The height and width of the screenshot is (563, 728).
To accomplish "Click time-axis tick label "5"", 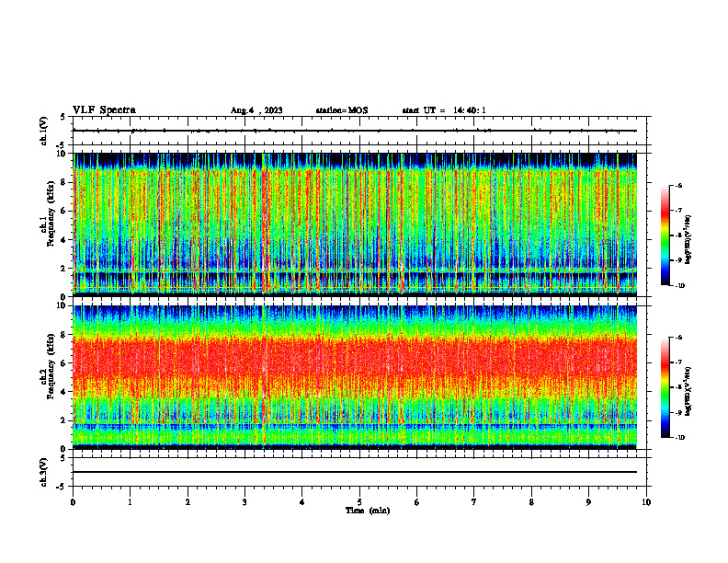I will (x=359, y=502).
